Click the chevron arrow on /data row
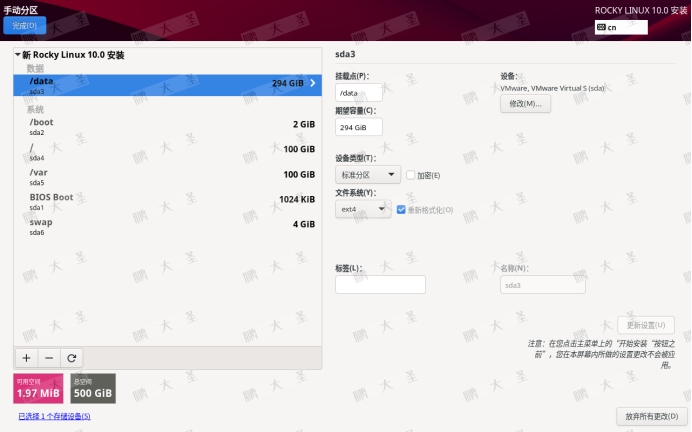 click(312, 84)
